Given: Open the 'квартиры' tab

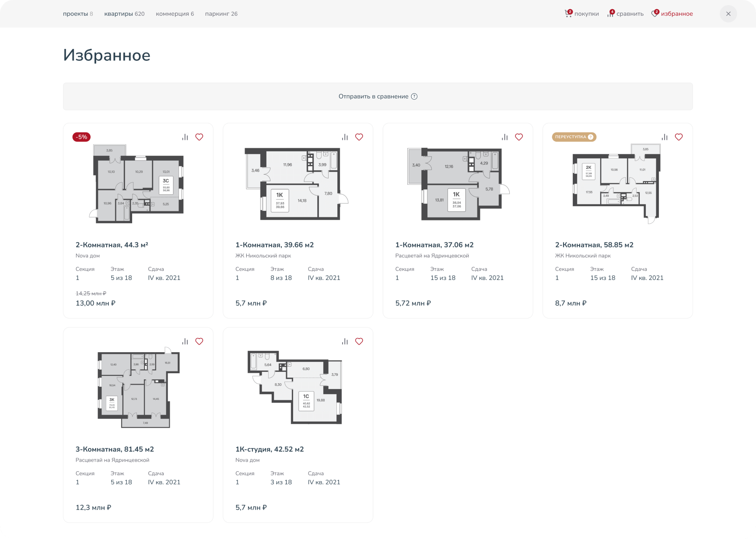Looking at the screenshot, I should point(124,14).
